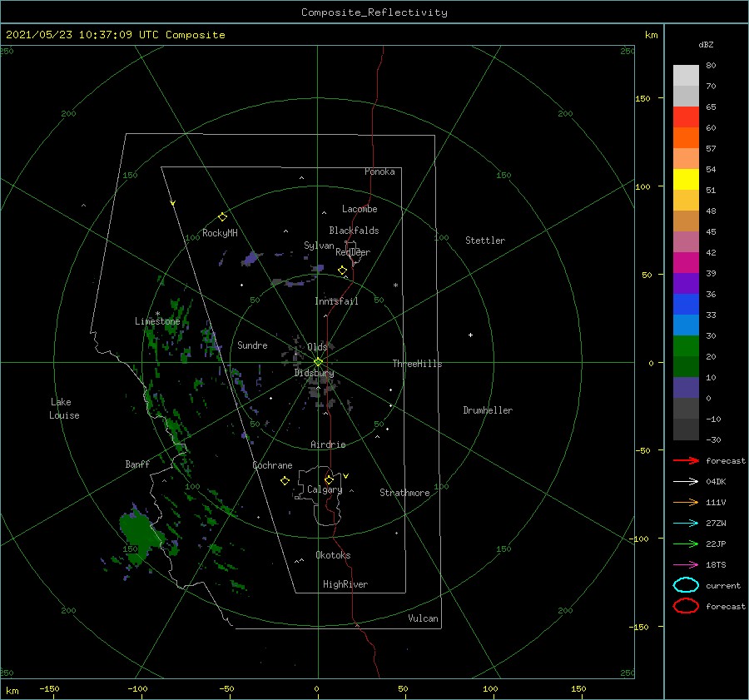Click the dark green 20-10 dBZ swatch
Screen dimensions: 749x700
[686, 367]
